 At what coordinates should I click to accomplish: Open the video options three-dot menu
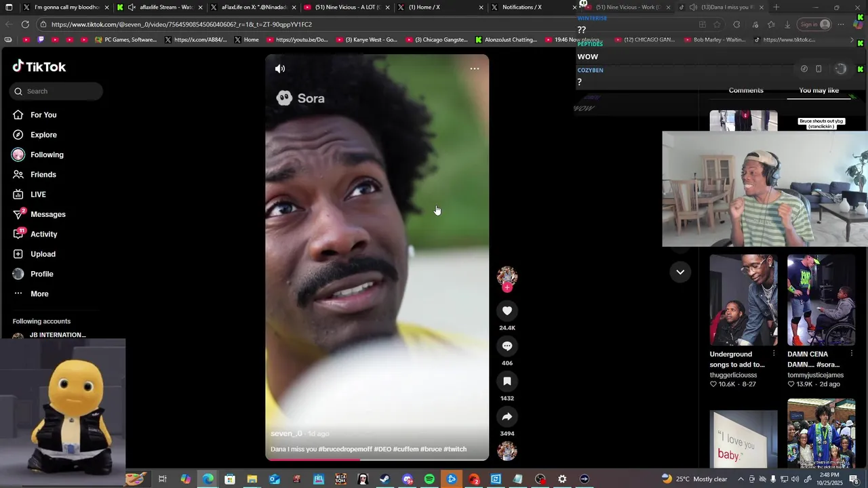click(475, 68)
